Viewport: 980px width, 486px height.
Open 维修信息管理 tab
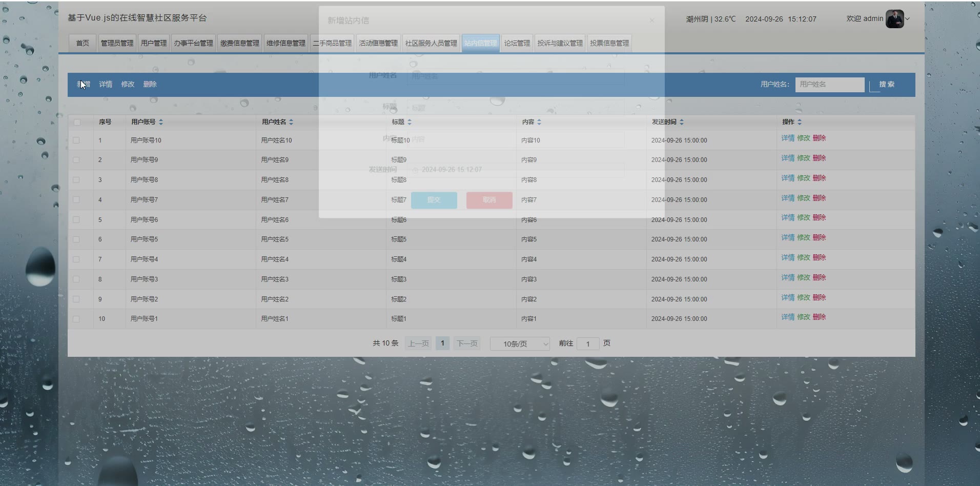click(286, 43)
